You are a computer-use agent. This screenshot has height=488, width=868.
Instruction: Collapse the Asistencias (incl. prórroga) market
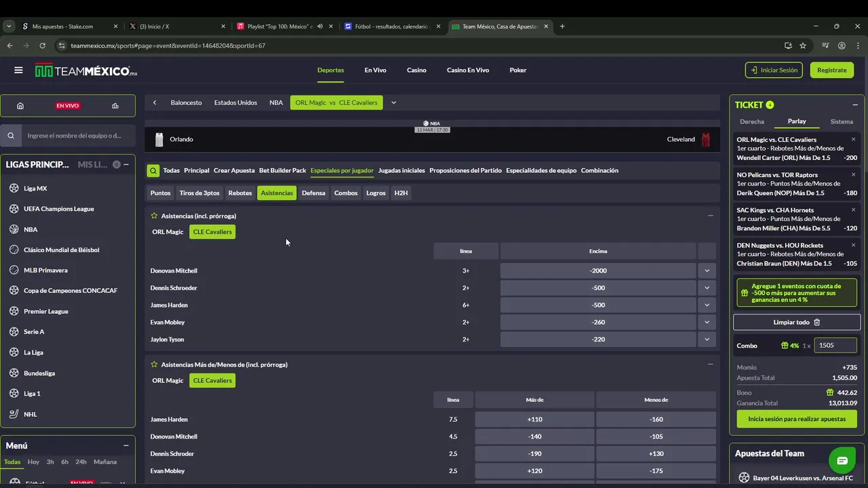[710, 216]
